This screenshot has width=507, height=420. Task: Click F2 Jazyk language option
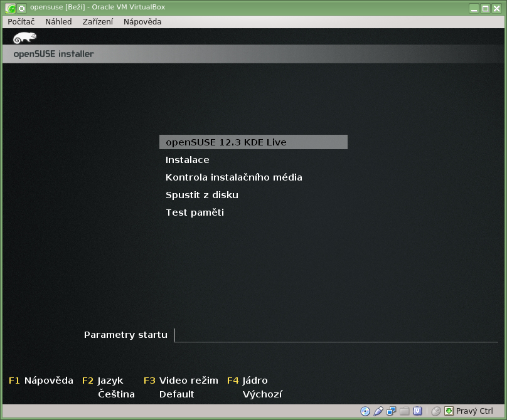(x=102, y=381)
